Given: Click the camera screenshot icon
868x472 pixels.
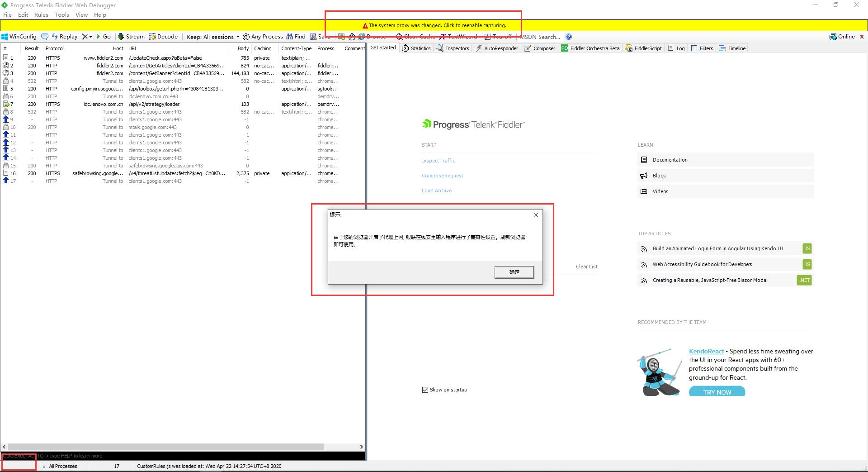Looking at the screenshot, I should pyautogui.click(x=341, y=37).
